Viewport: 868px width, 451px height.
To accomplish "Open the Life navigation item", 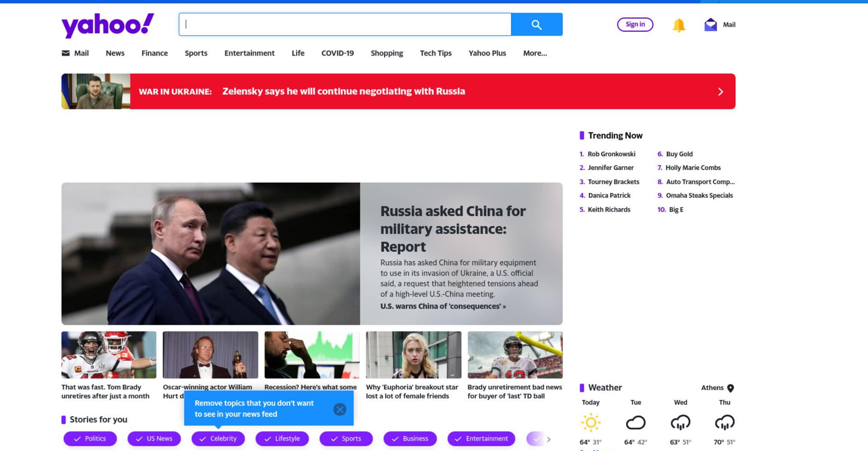I will coord(298,53).
